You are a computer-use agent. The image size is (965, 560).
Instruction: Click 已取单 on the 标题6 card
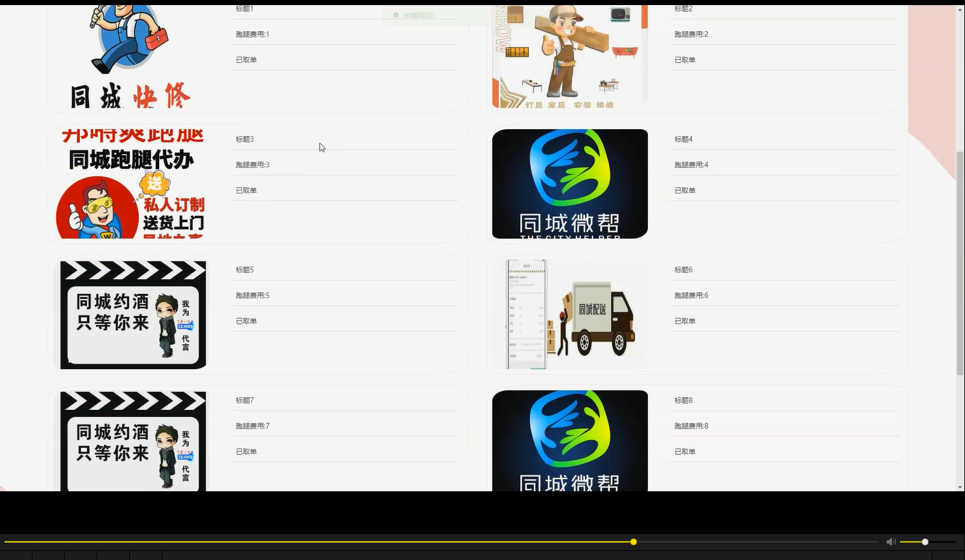tap(684, 321)
